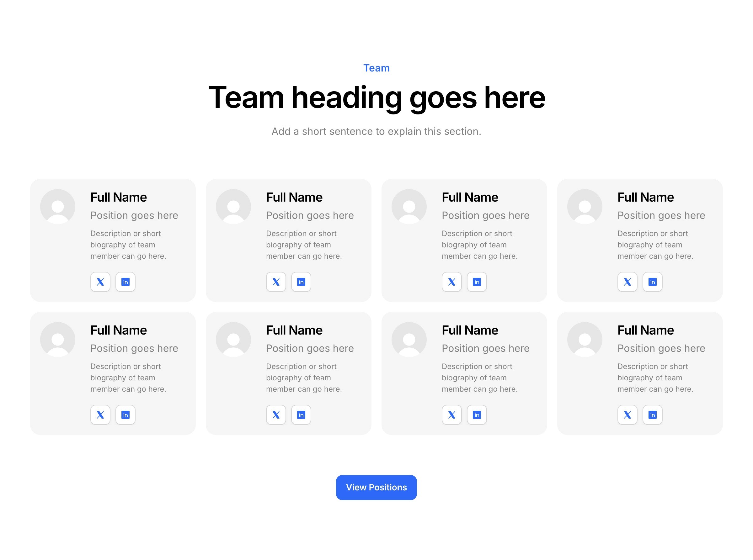Open LinkedIn in first bottom-row card
The image size is (753, 560).
pyautogui.click(x=125, y=415)
